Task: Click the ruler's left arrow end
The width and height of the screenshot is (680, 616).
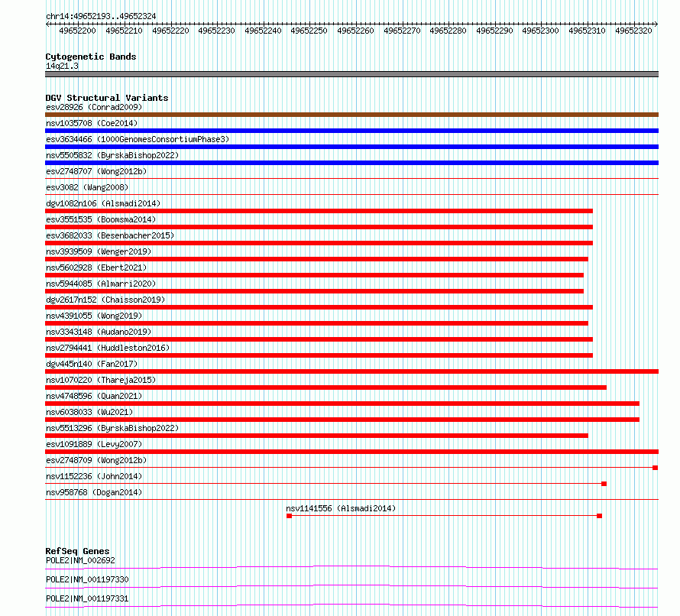Action: coord(47,24)
